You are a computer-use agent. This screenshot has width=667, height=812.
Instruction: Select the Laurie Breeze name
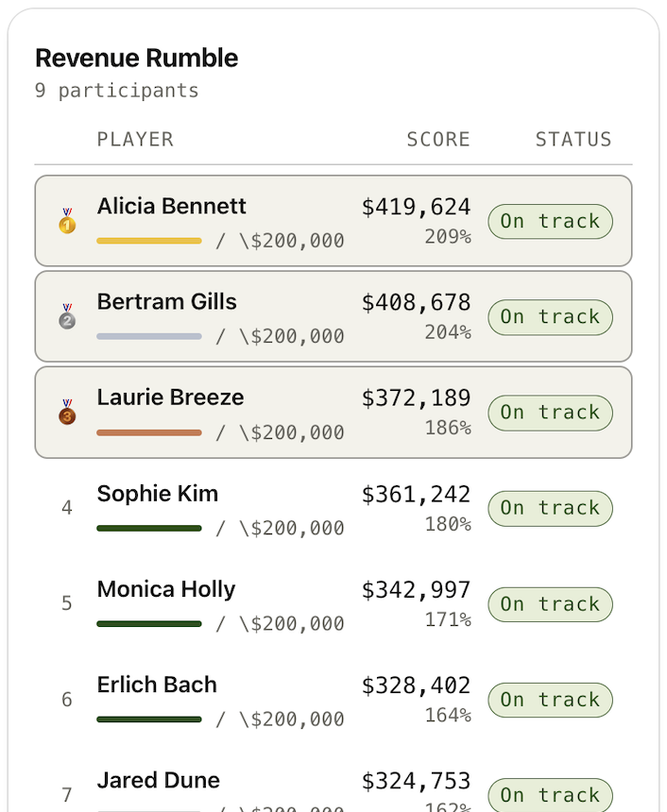click(170, 398)
